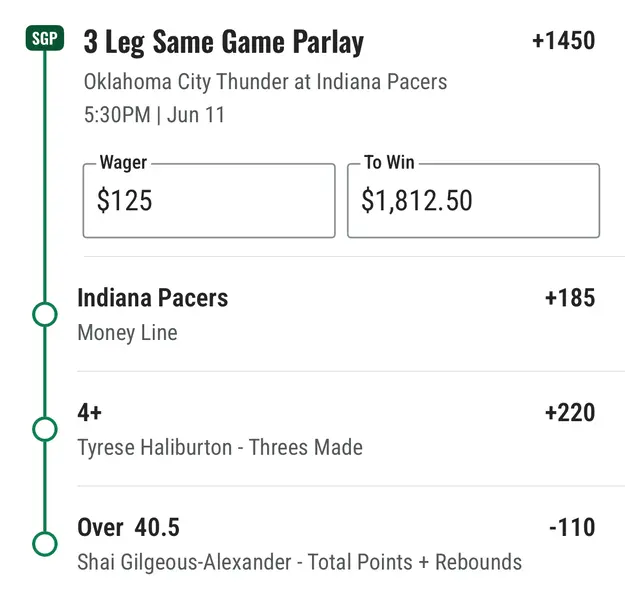This screenshot has width=625, height=600.
Task: Open Shai Gilgeous-Alexander Points + Rebounds details
Action: click(x=299, y=562)
